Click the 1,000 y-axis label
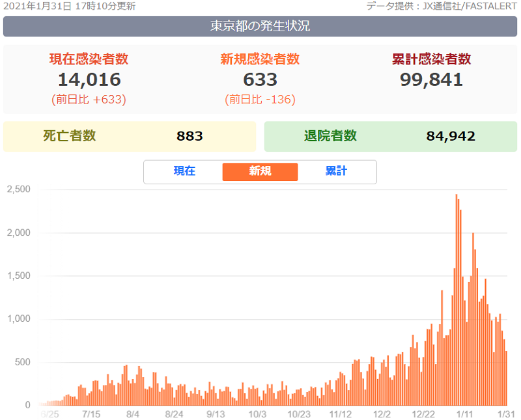Image resolution: width=521 pixels, height=420 pixels. [x=19, y=319]
